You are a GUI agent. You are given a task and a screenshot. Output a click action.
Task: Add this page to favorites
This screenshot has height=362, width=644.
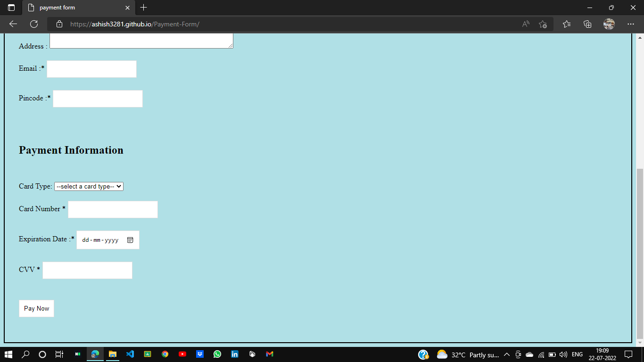[x=543, y=24]
